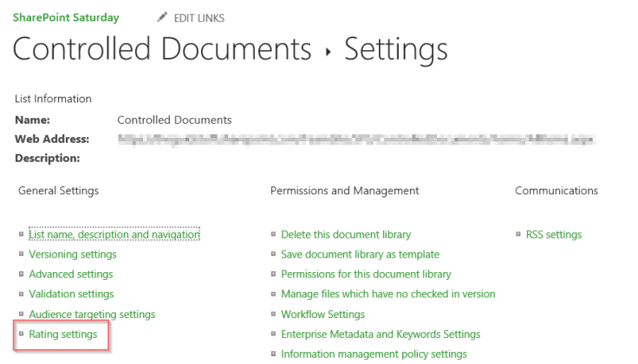The image size is (638, 364).
Task: Click the Settings page title heading
Action: coord(396,49)
